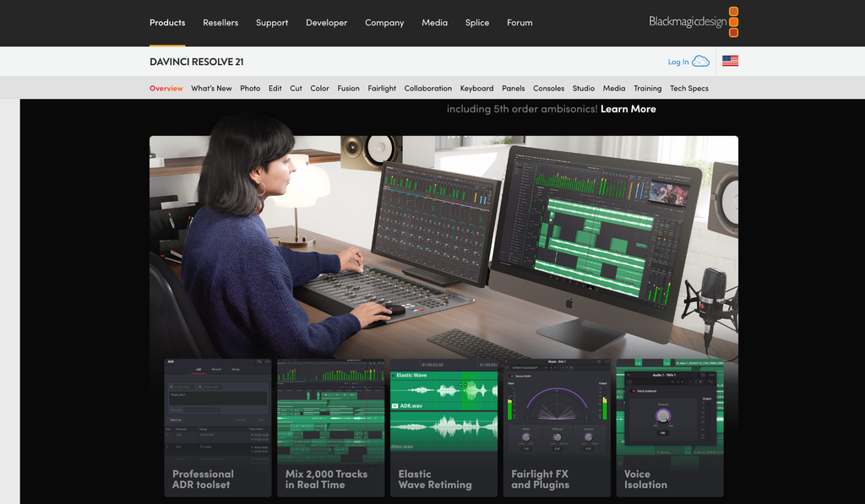Open the Products menu
The height and width of the screenshot is (504, 865).
pyautogui.click(x=167, y=23)
